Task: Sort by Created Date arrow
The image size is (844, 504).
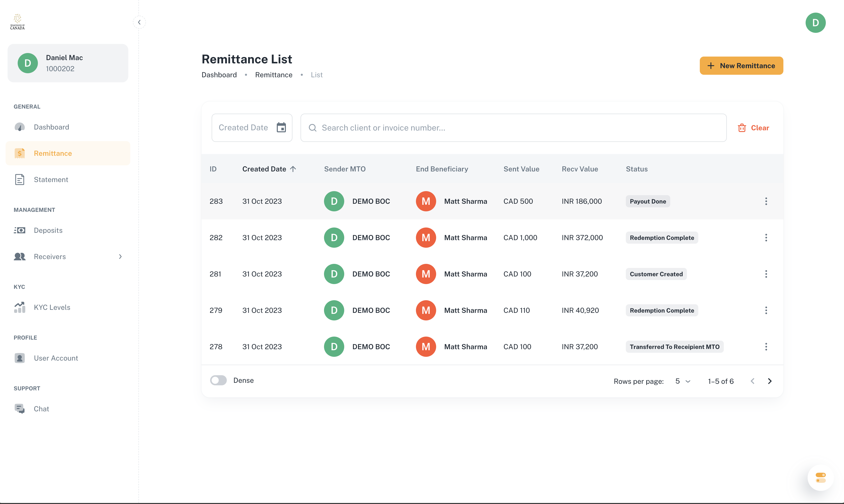Action: (293, 169)
